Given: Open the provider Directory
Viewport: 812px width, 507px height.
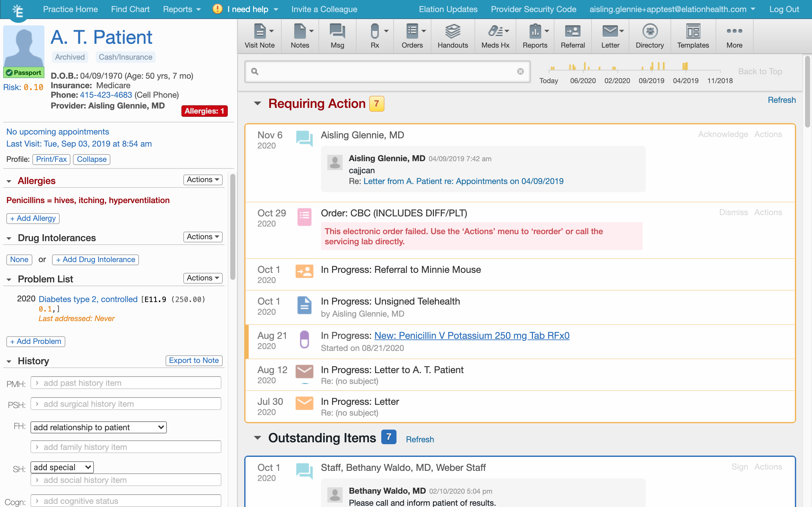Looking at the screenshot, I should (650, 36).
